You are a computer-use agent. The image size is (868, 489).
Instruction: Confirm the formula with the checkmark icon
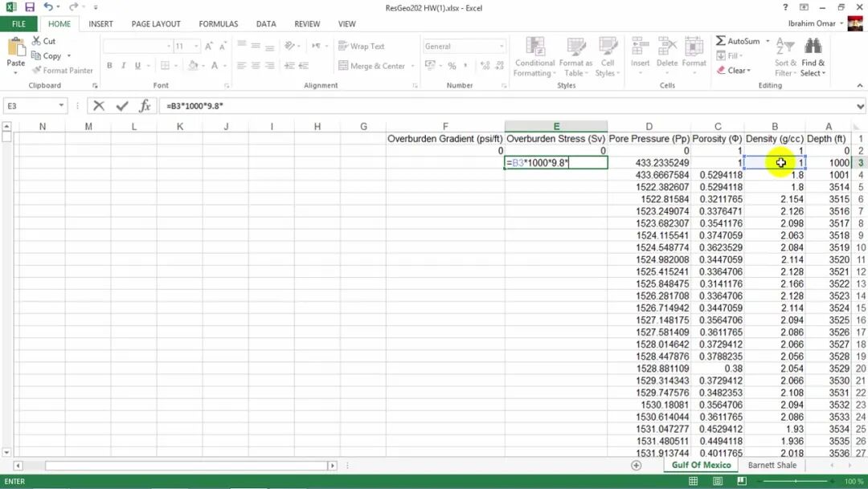pos(122,106)
